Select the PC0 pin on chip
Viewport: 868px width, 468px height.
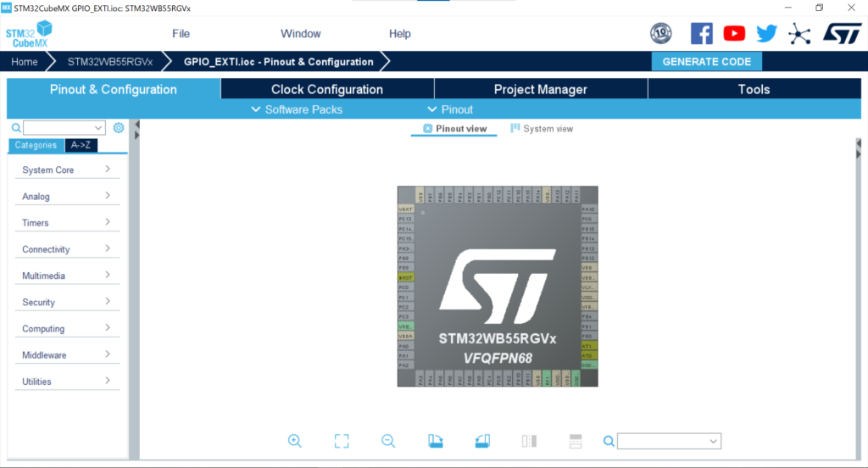click(406, 287)
